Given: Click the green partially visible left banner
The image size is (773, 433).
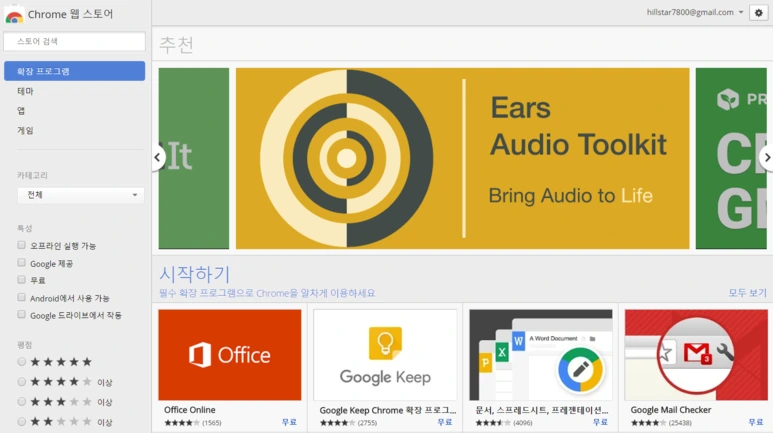Looking at the screenshot, I should point(194,158).
